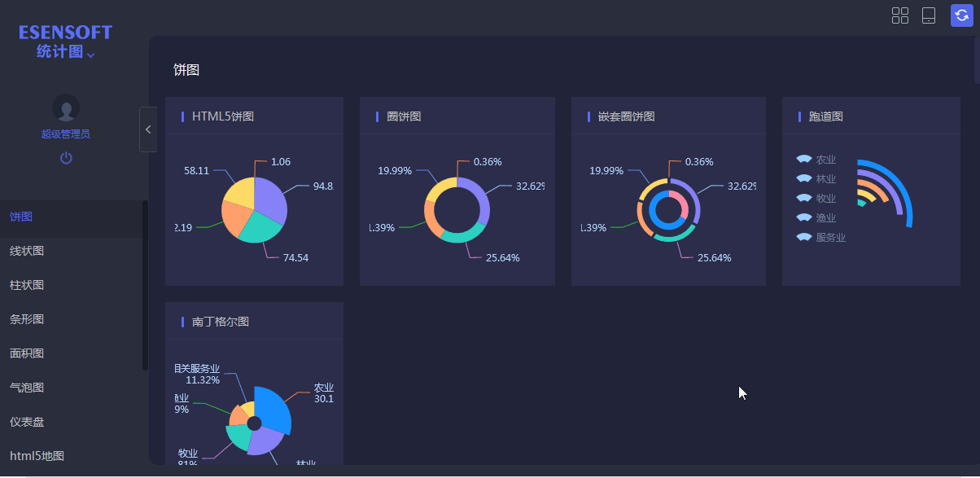Click the ESENSOFT logo
The width and height of the screenshot is (980, 478).
(x=65, y=32)
